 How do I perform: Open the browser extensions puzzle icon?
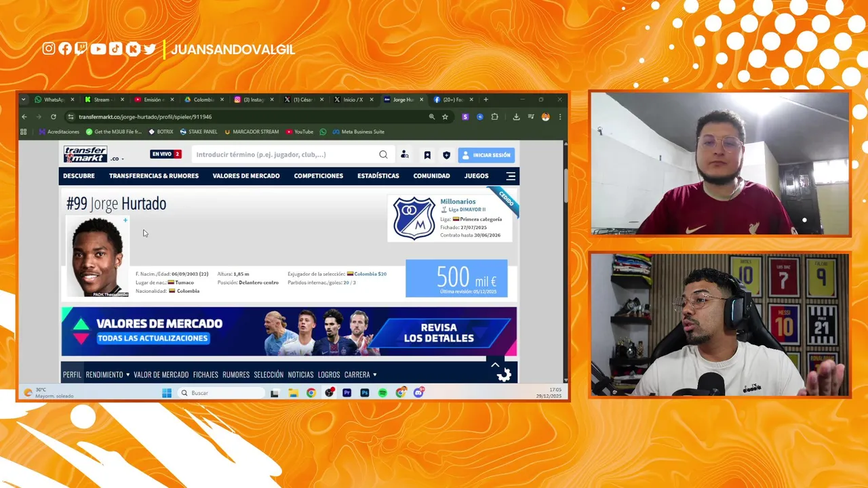494,117
